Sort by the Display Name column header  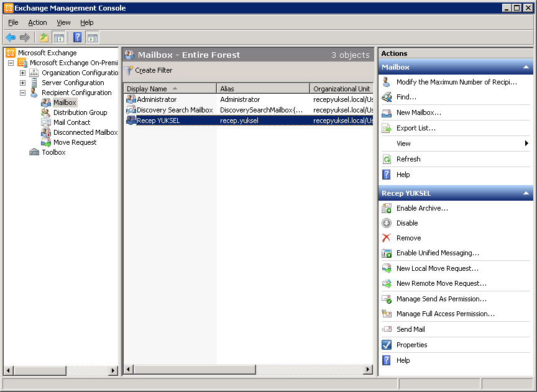(x=170, y=89)
